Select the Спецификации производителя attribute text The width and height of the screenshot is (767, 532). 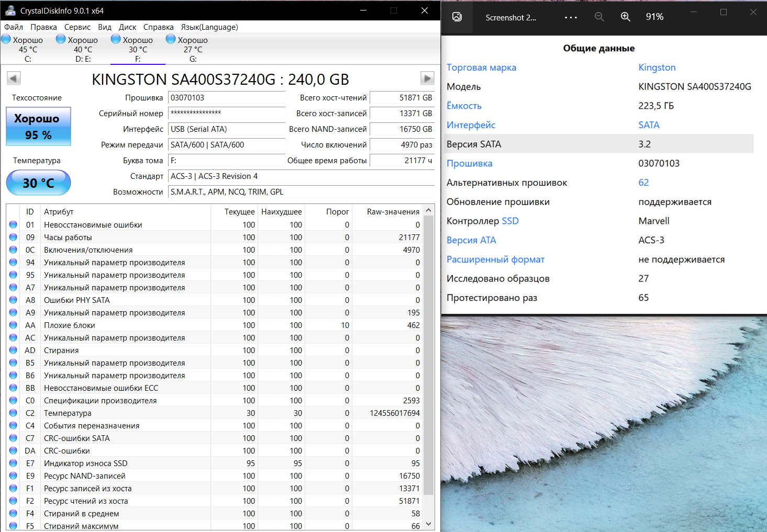tap(101, 401)
